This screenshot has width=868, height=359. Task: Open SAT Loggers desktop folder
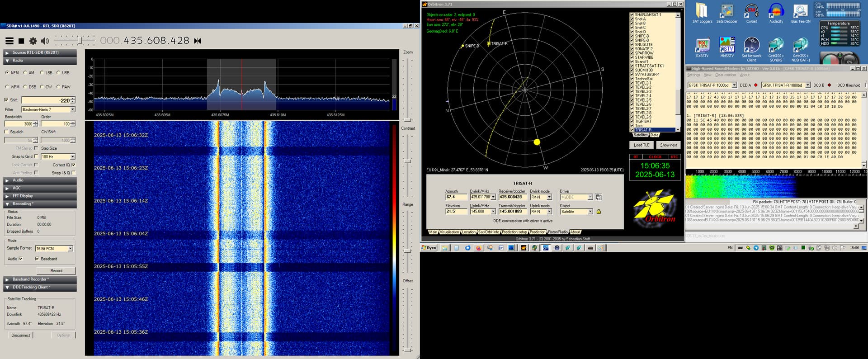click(x=702, y=14)
